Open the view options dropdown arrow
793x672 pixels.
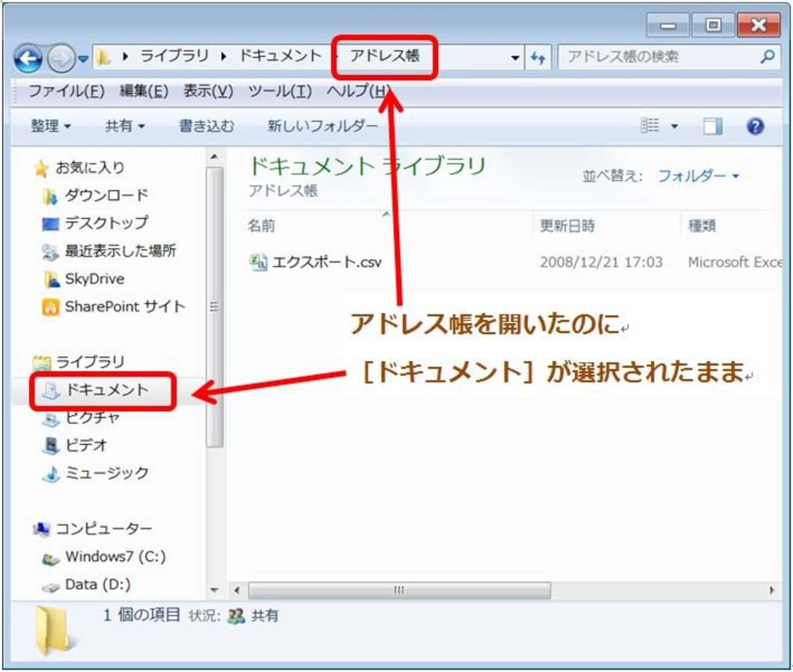(x=674, y=126)
